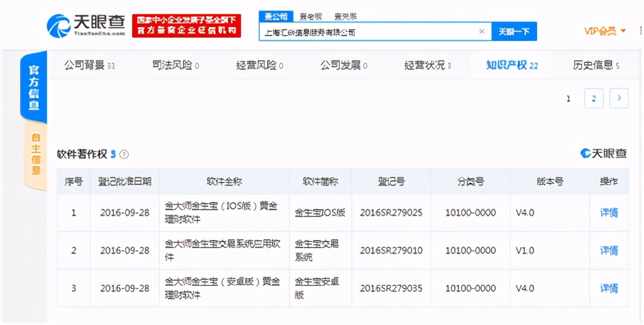Click short name 金生宝安卓版
Screen dimensions: 644x325
317,288
